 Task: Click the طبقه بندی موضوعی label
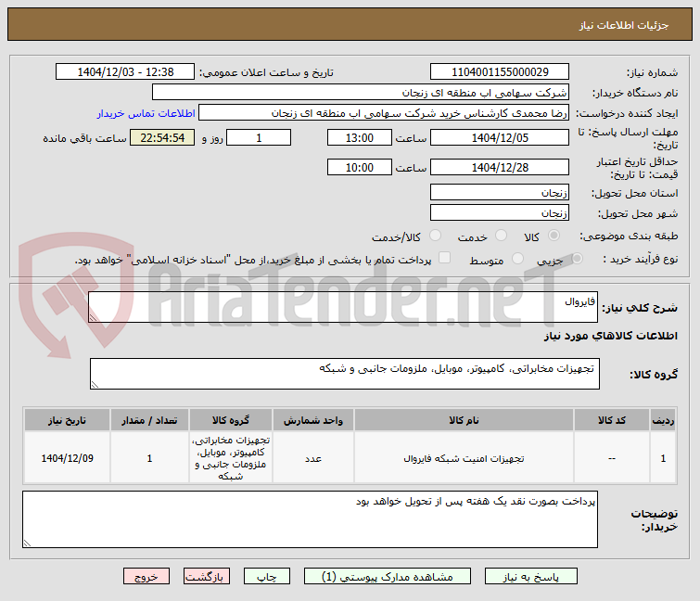coord(629,236)
